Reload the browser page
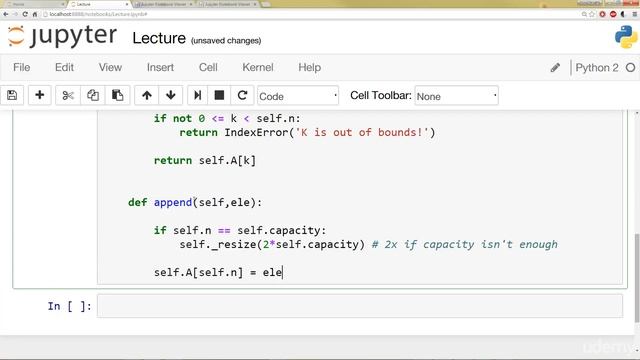The image size is (640, 360). 25,14
